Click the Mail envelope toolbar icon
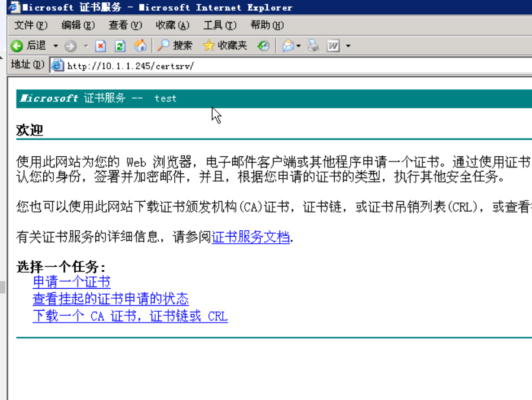The width and height of the screenshot is (532, 400). coord(288,46)
